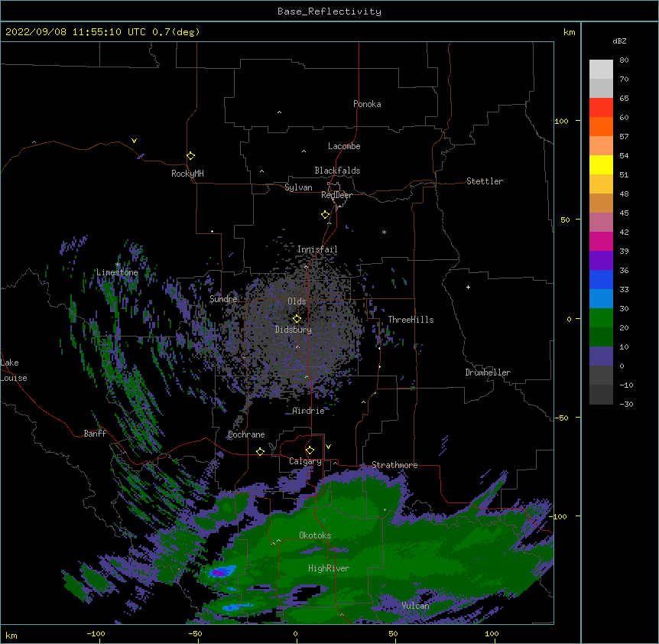Click the yellow diamond marker south of RedDeer

pyautogui.click(x=325, y=214)
